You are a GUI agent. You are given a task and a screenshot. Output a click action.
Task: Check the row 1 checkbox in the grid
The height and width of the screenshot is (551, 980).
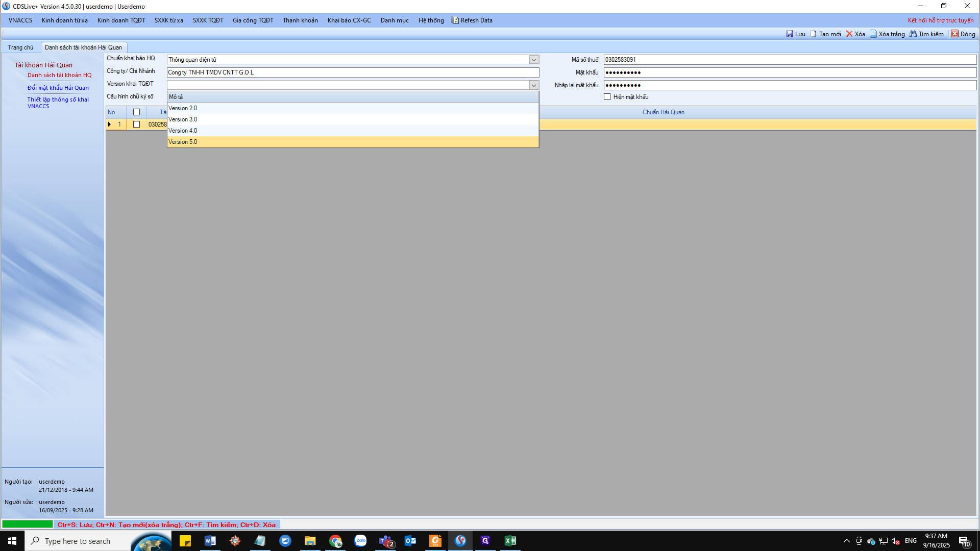pyautogui.click(x=136, y=124)
